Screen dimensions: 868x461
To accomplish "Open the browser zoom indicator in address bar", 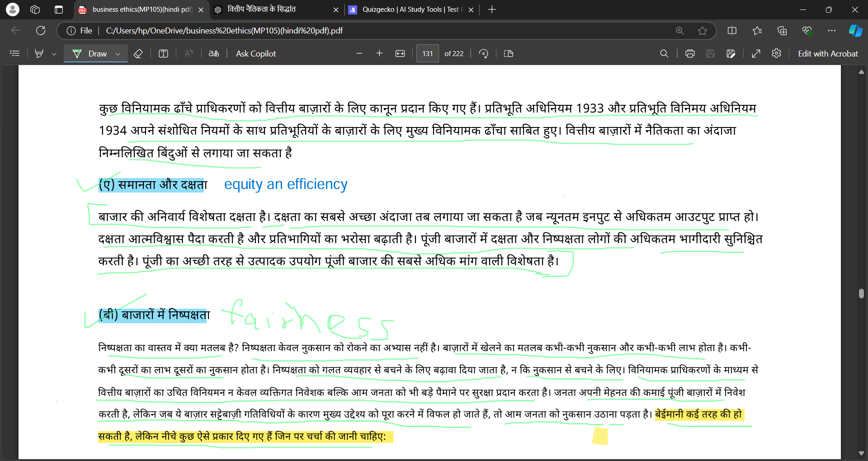I will [679, 31].
